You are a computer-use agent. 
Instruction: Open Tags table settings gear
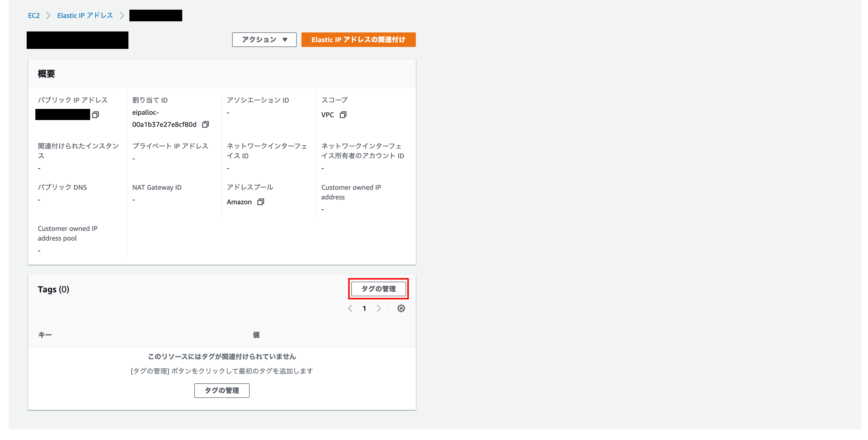point(401,308)
